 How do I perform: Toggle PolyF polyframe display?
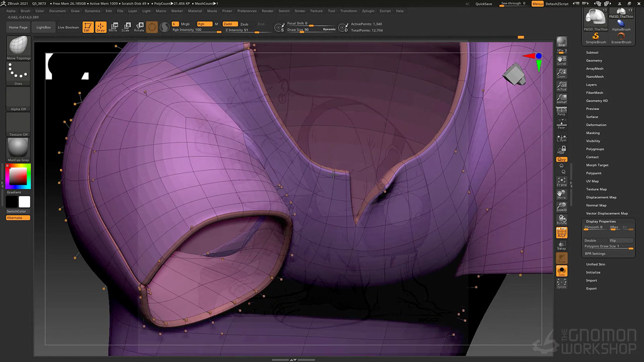(561, 232)
